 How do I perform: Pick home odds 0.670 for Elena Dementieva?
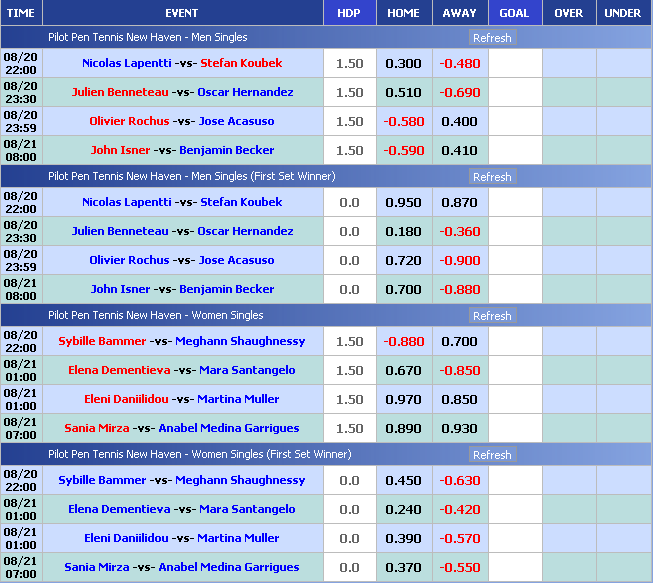point(403,370)
